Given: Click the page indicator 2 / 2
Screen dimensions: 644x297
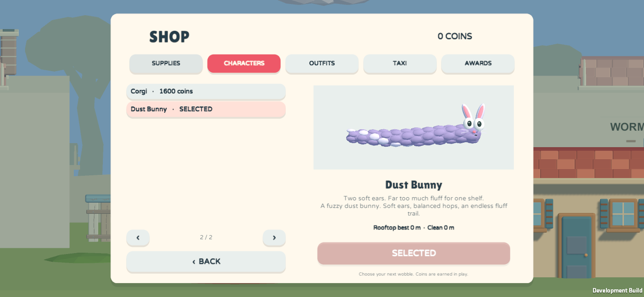Looking at the screenshot, I should [x=206, y=238].
